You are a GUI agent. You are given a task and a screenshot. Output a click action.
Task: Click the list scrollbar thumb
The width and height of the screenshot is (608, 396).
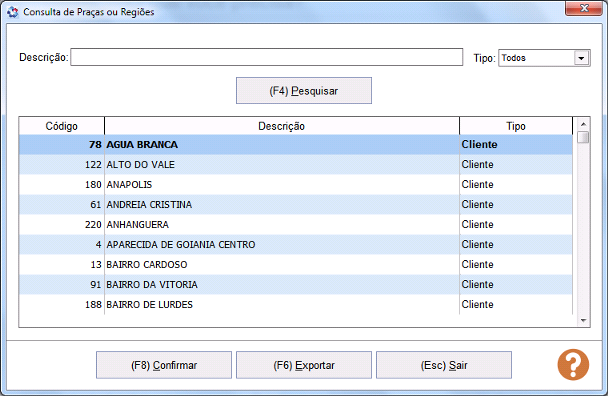pyautogui.click(x=583, y=137)
